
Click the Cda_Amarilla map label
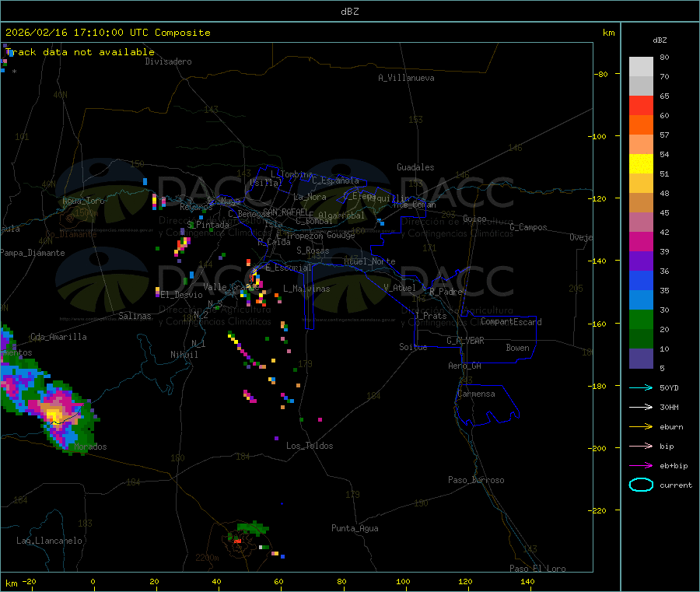tap(58, 337)
